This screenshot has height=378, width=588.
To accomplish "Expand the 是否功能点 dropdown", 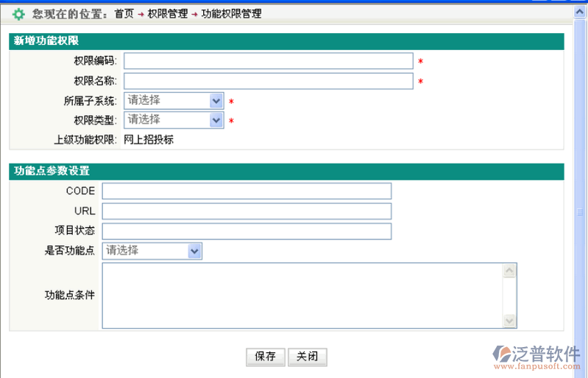I will click(x=152, y=251).
